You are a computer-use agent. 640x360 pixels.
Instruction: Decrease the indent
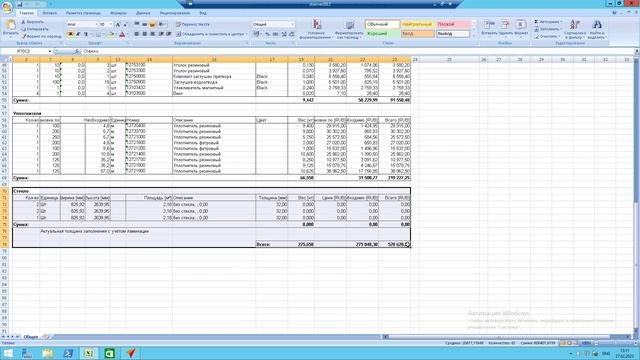[161, 34]
